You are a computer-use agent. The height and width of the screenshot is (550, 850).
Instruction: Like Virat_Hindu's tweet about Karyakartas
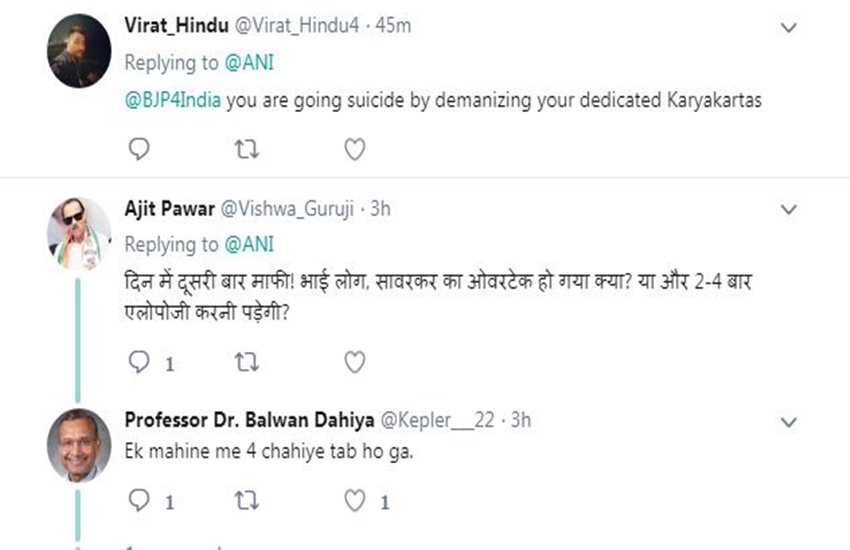tap(354, 149)
